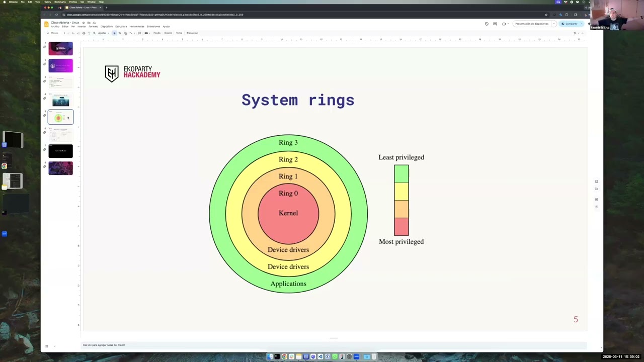644x362 pixels.
Task: Click the Kernel label in diagram
Action: (x=288, y=213)
